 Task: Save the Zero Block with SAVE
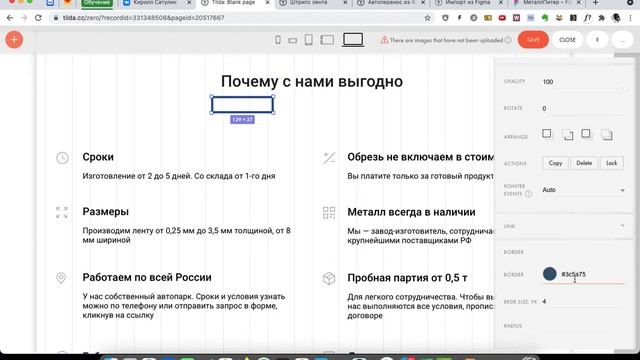tap(533, 40)
